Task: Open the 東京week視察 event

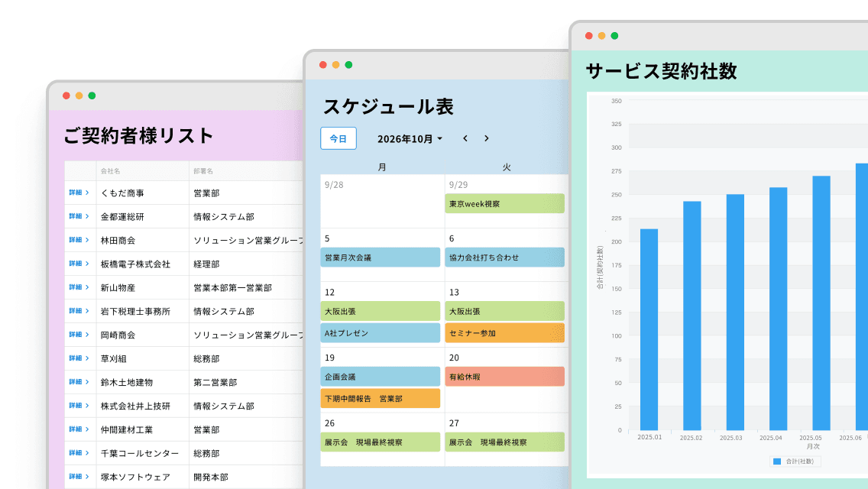Action: click(x=505, y=204)
